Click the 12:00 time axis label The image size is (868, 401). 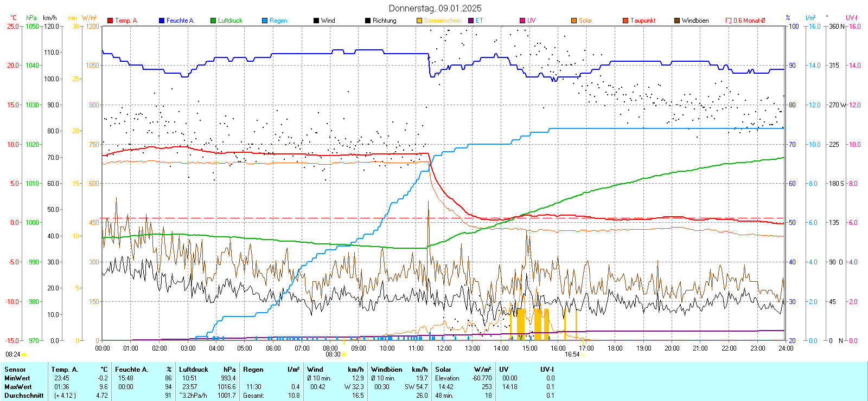click(444, 348)
